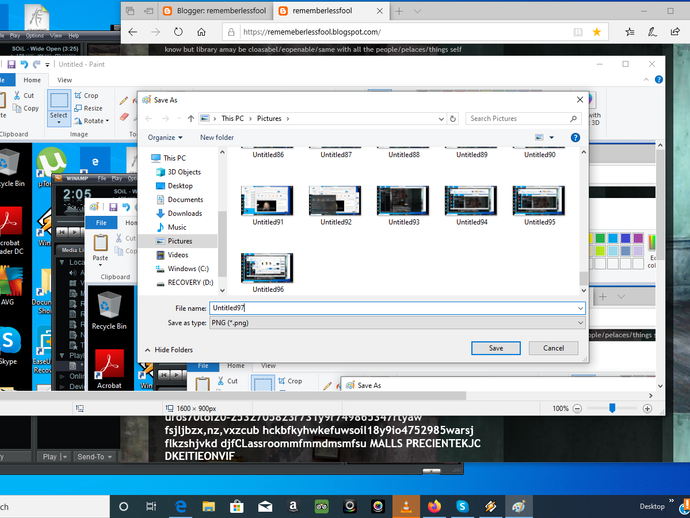690x518 pixels.
Task: Click Task View button on the taskbar
Action: [151, 507]
